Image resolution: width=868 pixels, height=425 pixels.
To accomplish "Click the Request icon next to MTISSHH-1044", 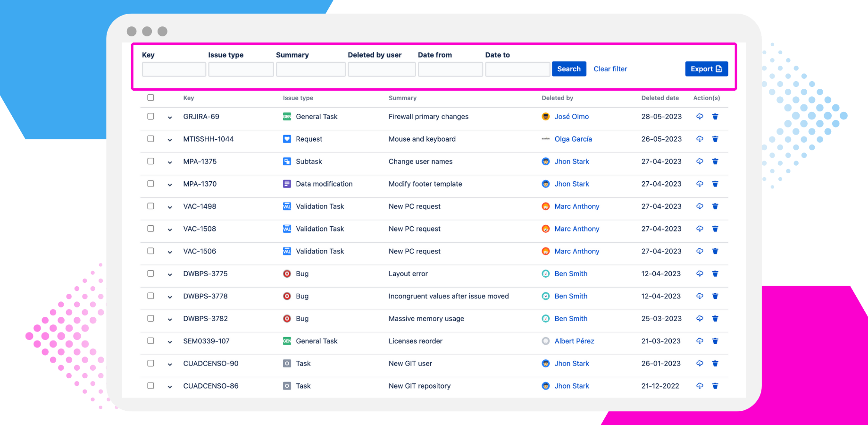I will coord(287,139).
